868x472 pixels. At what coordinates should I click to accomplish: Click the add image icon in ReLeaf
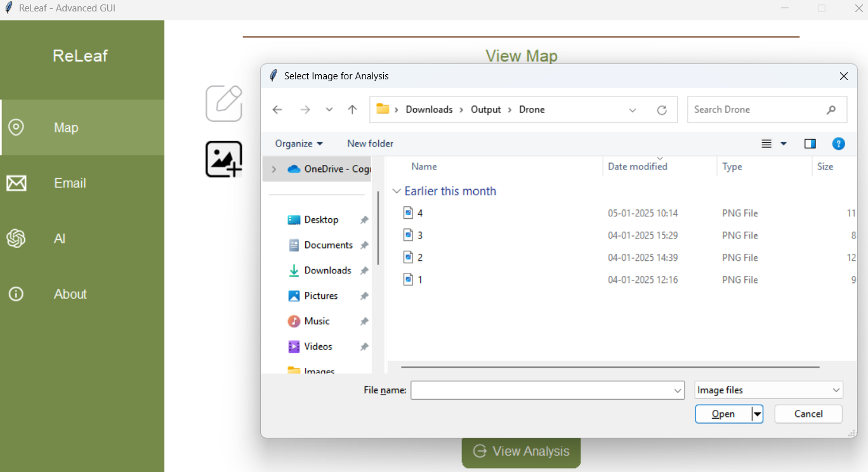coord(224,159)
